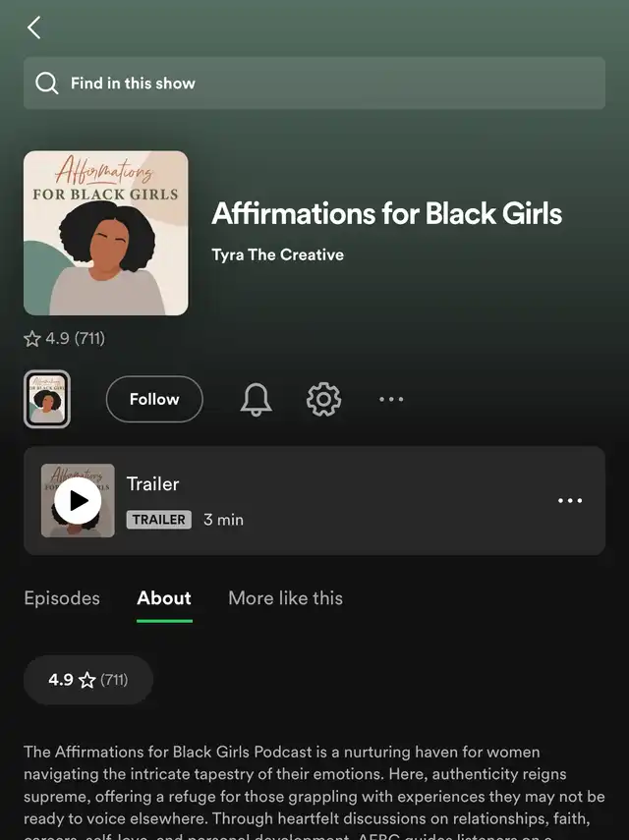Open podcast settings gear icon
The width and height of the screenshot is (629, 840).
323,399
